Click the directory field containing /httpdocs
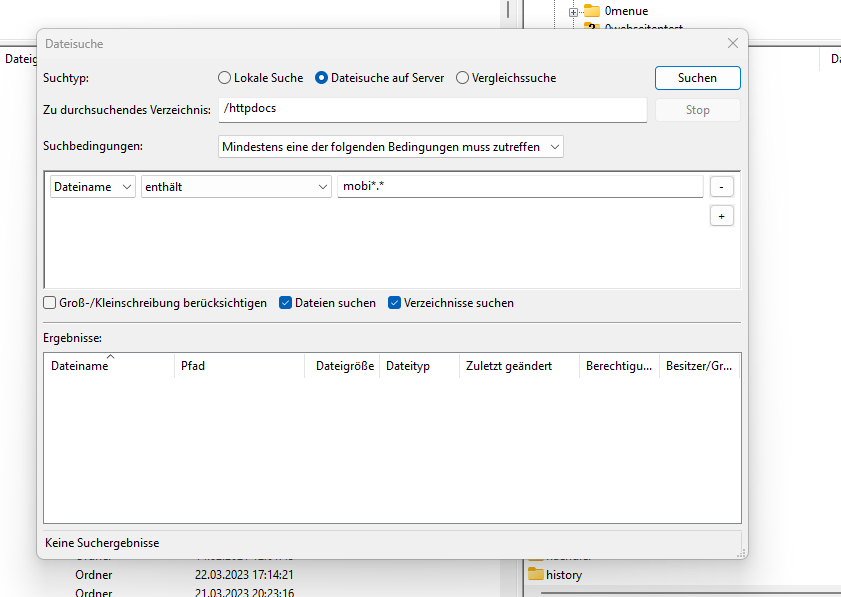841x597 pixels. pyautogui.click(x=432, y=109)
